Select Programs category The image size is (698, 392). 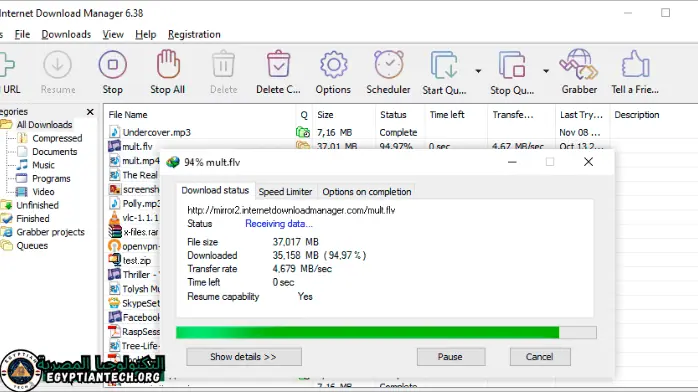pos(51,178)
